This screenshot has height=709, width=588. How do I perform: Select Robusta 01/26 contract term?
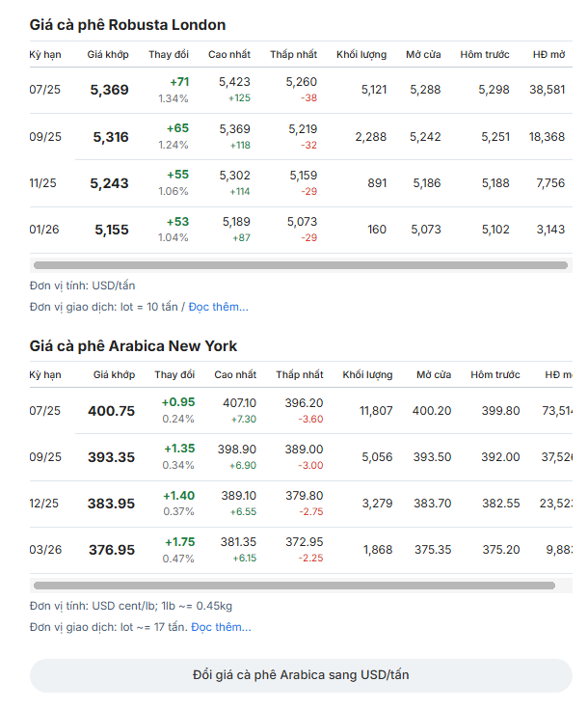45,230
